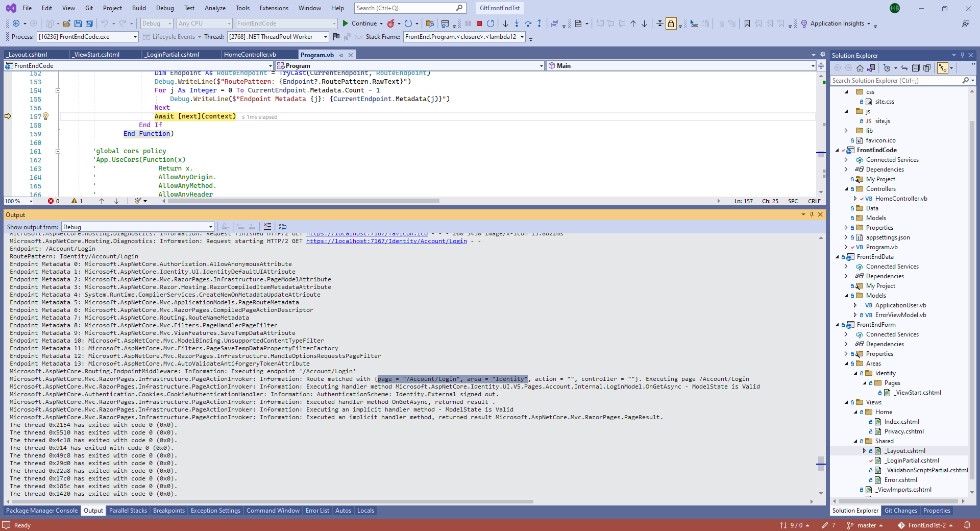This screenshot has height=531, width=980.
Task: Open the Git Changes tab
Action: (901, 511)
